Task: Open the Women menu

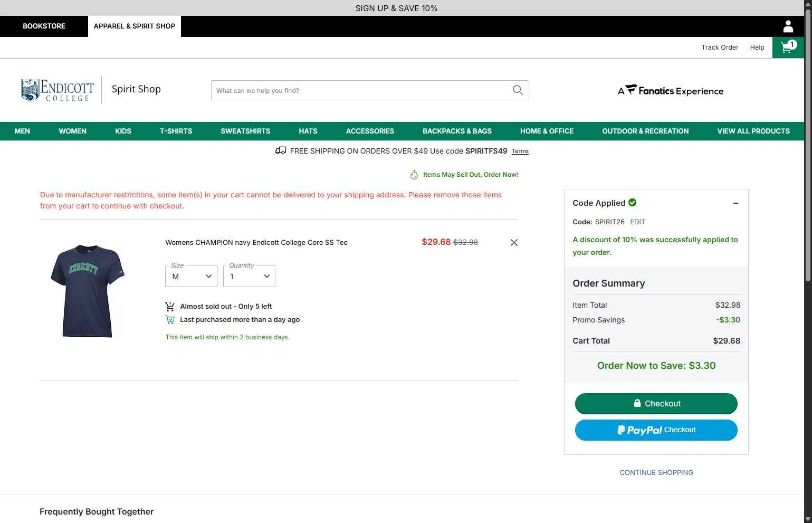Action: click(72, 131)
